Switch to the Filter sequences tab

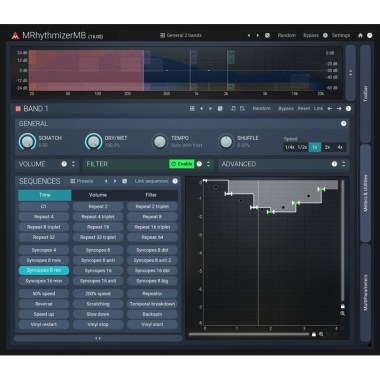point(151,195)
